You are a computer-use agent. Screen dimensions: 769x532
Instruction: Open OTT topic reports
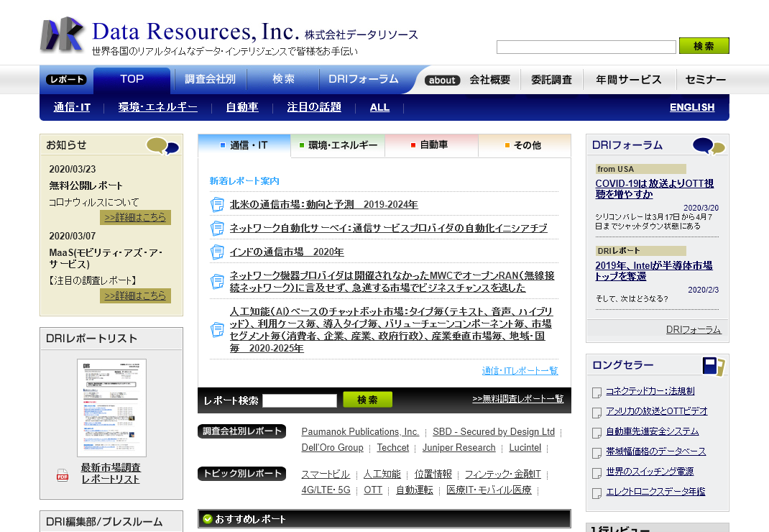[373, 490]
